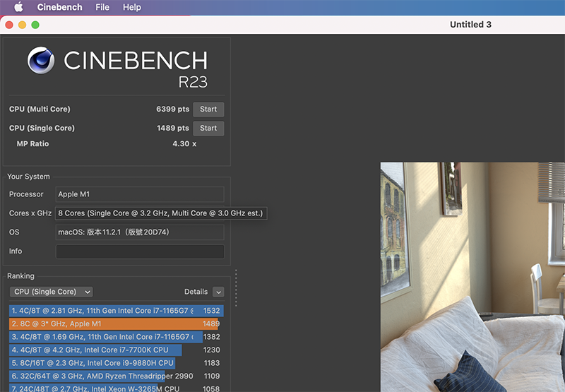Open the Help menu

[132, 7]
